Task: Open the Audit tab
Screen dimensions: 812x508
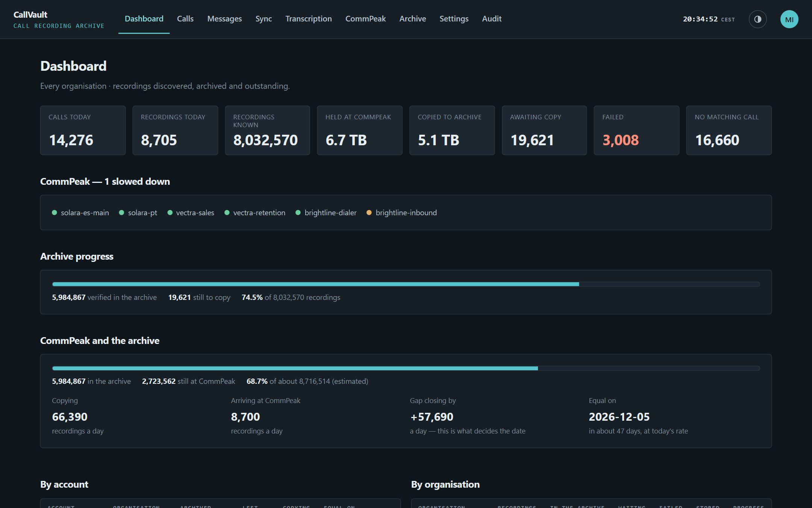Action: point(492,19)
